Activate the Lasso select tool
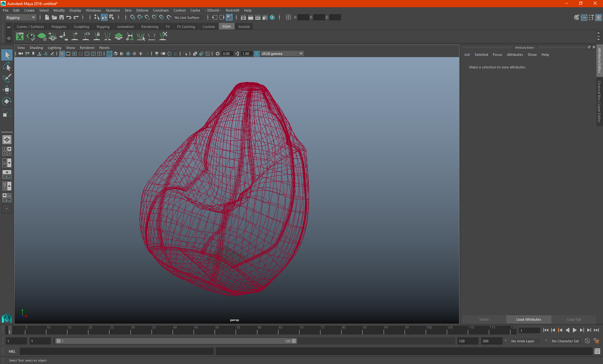This screenshot has height=364, width=603. point(7,67)
